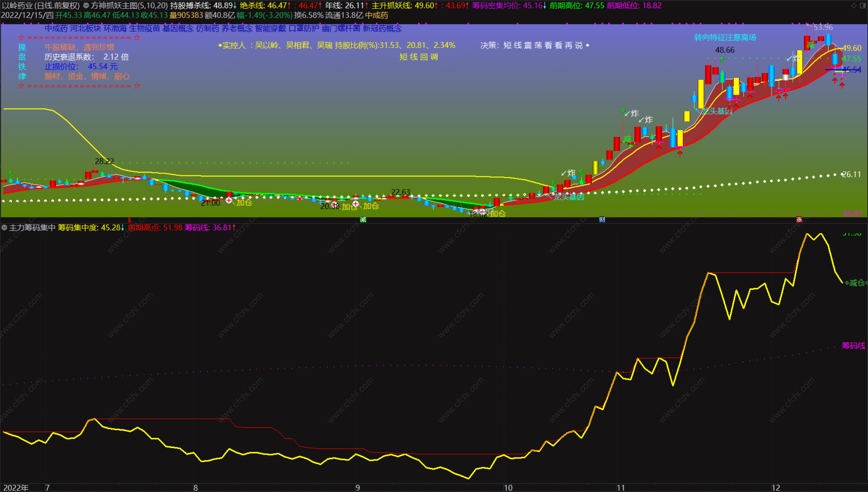868x492 pixels.
Task: Click the diamond icon in top-right corner
Action: point(854,5)
